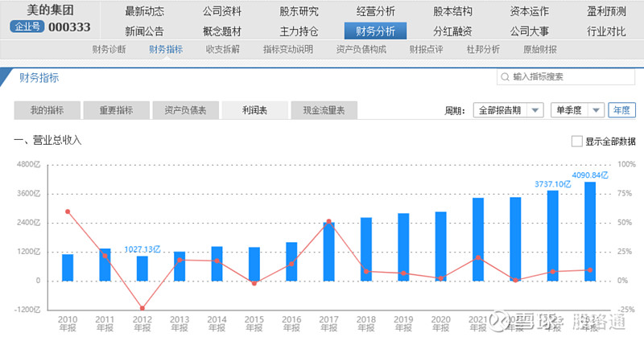
Task: Open the 主力持仓 menu
Action: [x=299, y=31]
